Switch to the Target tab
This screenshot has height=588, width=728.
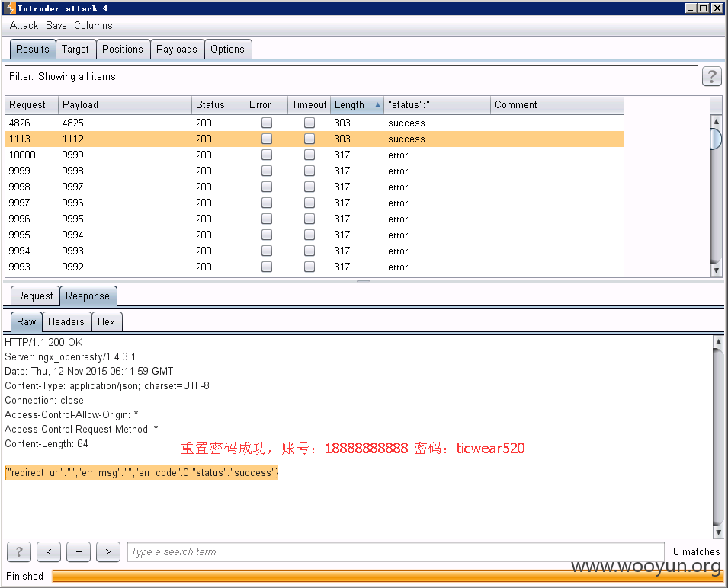click(75, 50)
